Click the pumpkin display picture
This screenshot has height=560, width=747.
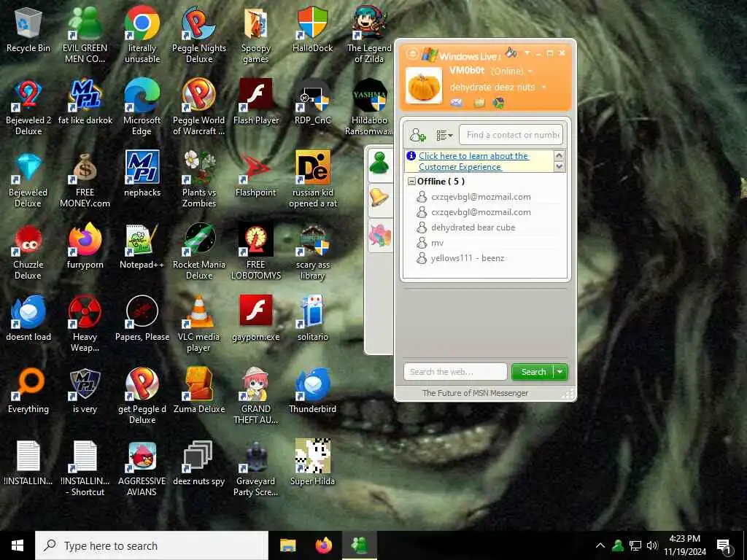click(x=424, y=85)
